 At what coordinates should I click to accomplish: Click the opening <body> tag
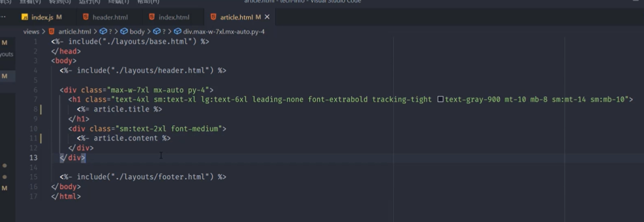tap(64, 61)
